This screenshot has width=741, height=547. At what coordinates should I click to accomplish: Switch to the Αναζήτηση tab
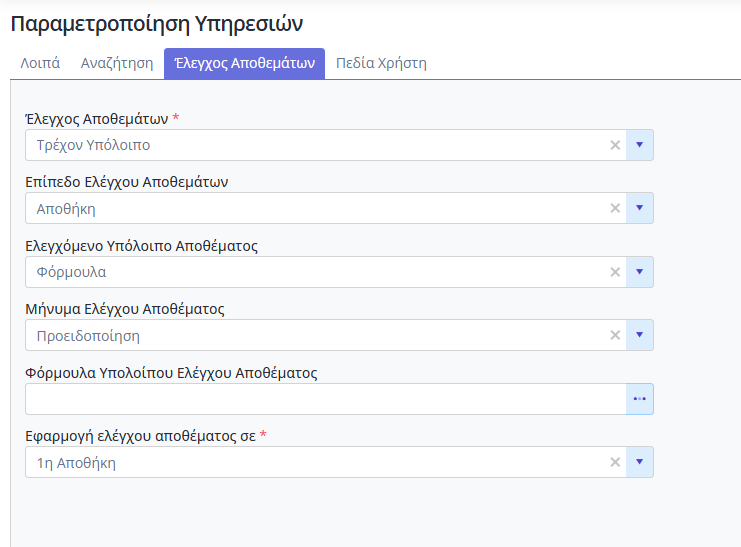coord(117,63)
